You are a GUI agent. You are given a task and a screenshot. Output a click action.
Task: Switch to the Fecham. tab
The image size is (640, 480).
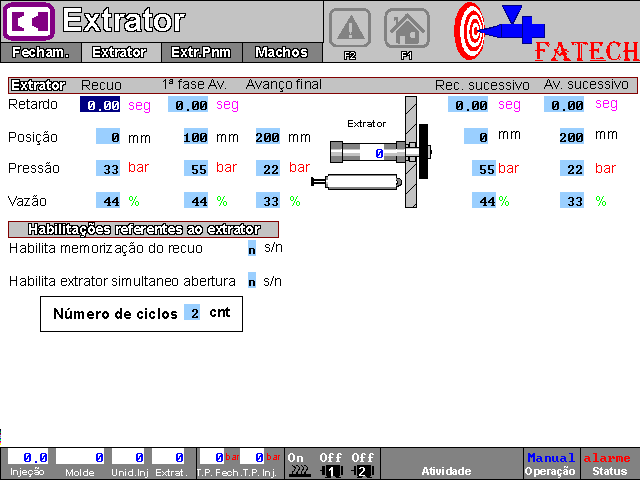tap(40, 53)
